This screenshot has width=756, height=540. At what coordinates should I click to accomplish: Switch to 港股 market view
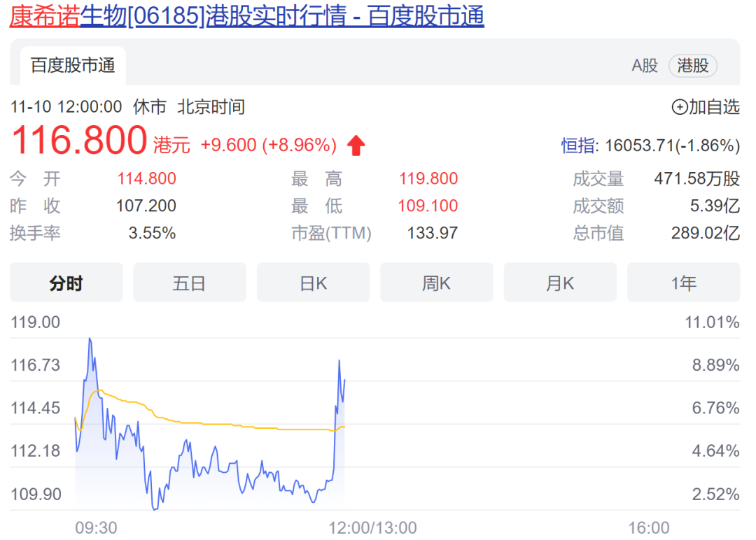tap(693, 66)
